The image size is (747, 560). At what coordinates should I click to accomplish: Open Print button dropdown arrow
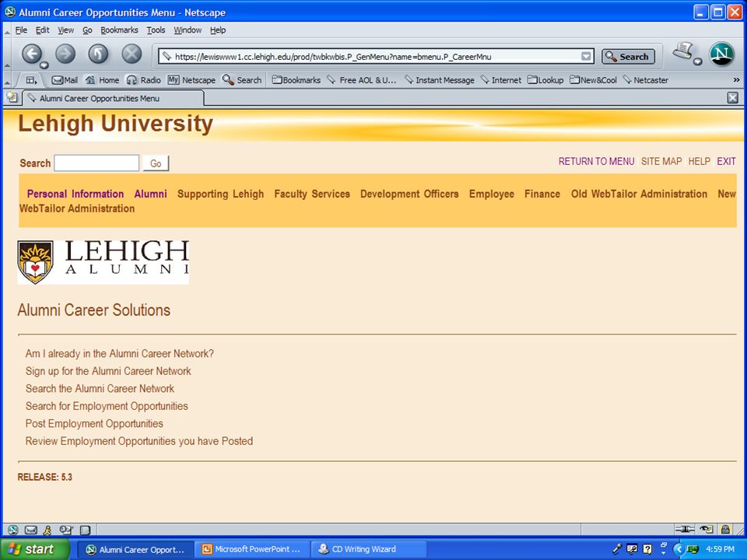tap(697, 61)
